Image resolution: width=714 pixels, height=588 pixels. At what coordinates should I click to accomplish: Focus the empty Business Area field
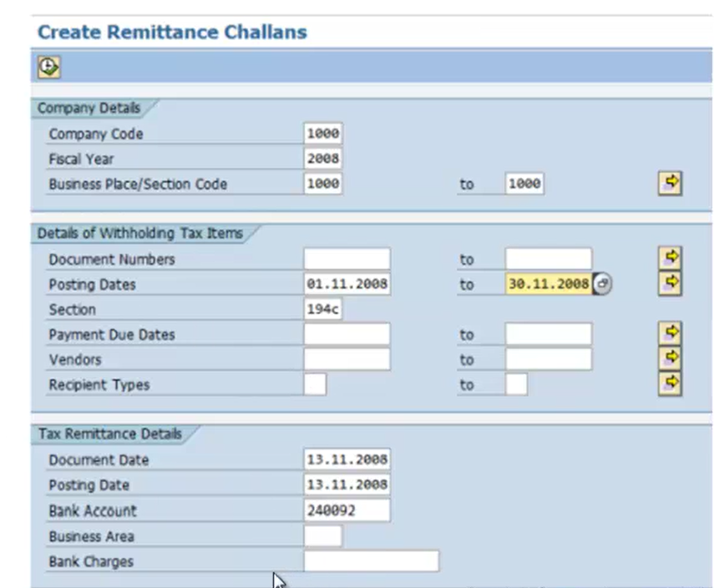323,535
